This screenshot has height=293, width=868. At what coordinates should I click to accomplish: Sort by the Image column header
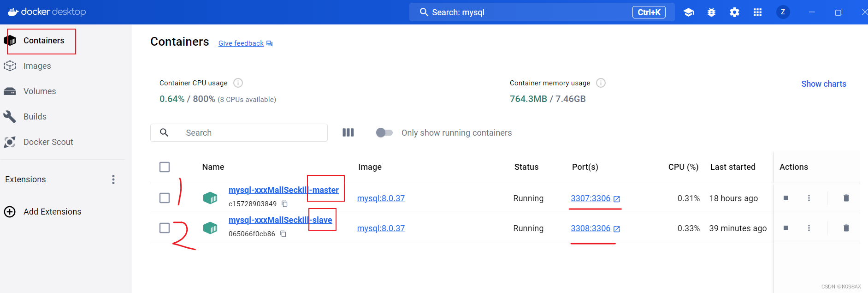click(370, 167)
